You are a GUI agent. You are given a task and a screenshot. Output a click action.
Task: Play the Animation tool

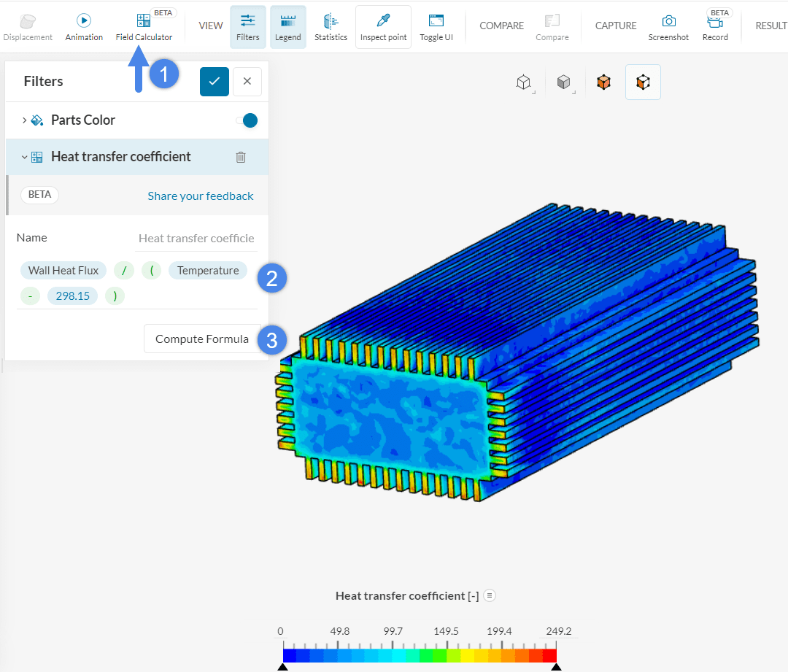point(84,27)
